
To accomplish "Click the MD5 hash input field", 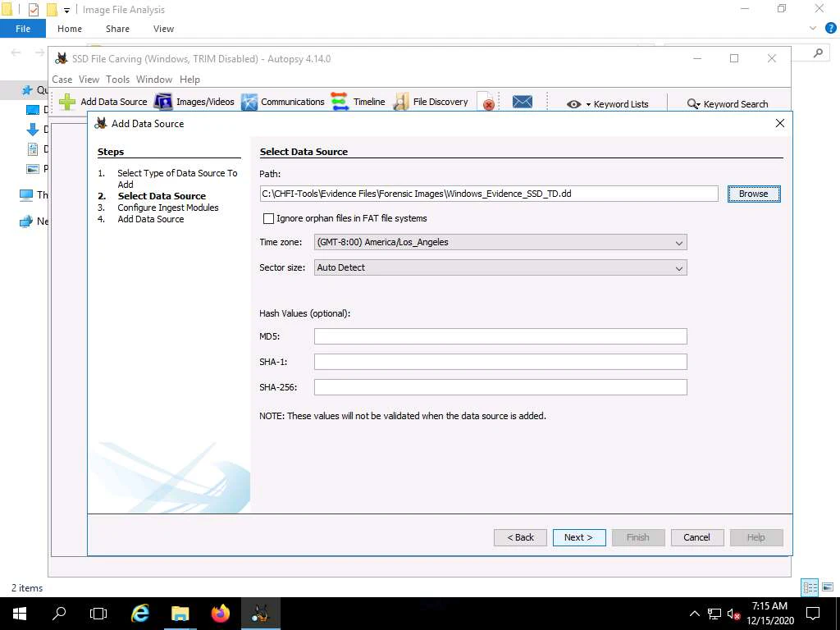I will (x=500, y=336).
